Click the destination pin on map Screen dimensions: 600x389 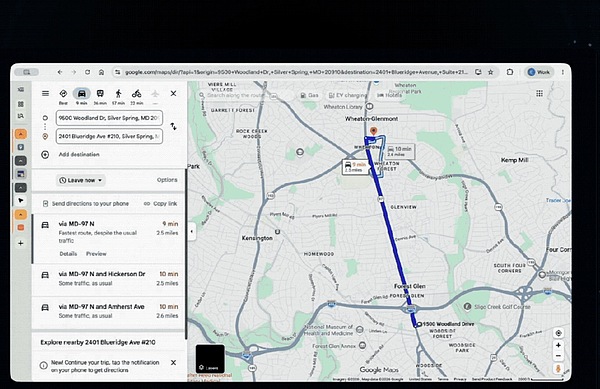(373, 131)
